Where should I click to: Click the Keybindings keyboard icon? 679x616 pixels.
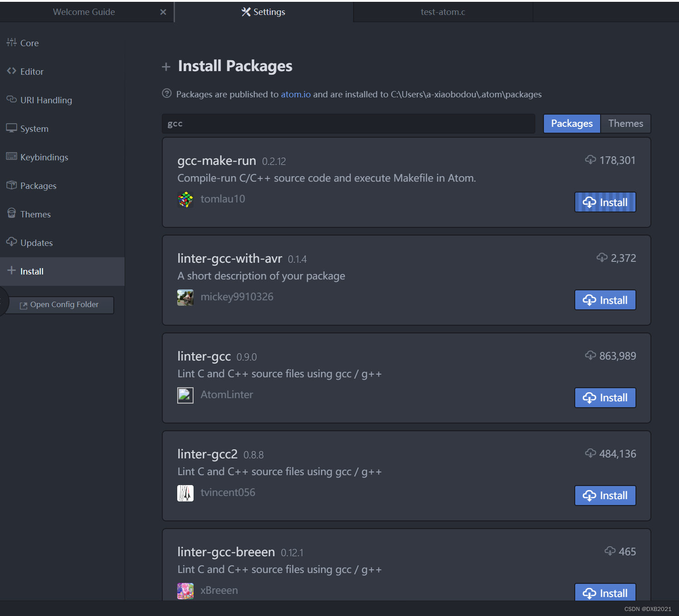point(11,156)
